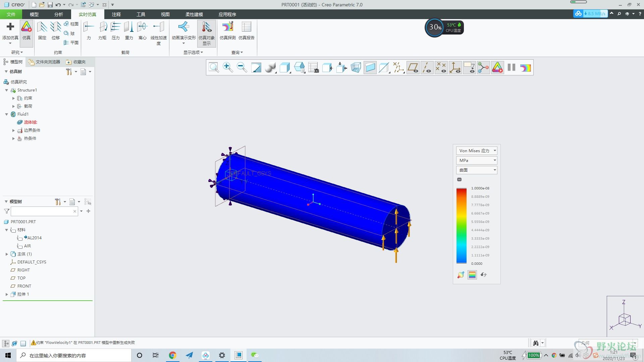
Task: Expand the 热条件 node
Action: click(13, 138)
